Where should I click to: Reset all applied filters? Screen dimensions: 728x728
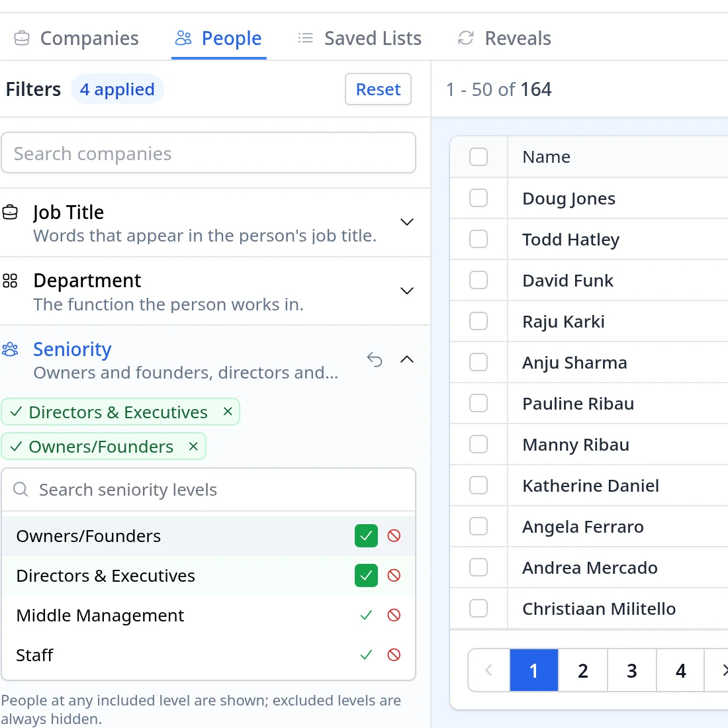click(378, 89)
